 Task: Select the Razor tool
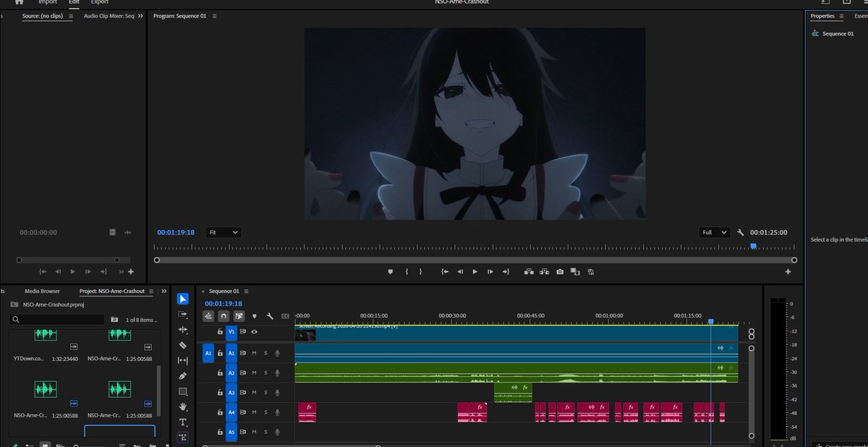coord(183,345)
